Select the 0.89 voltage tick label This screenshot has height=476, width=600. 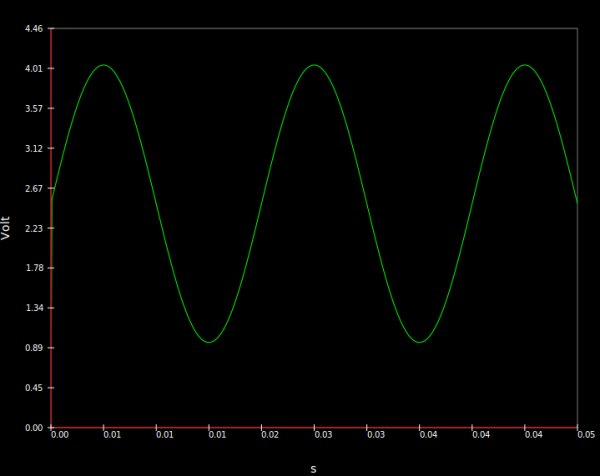pyautogui.click(x=34, y=348)
